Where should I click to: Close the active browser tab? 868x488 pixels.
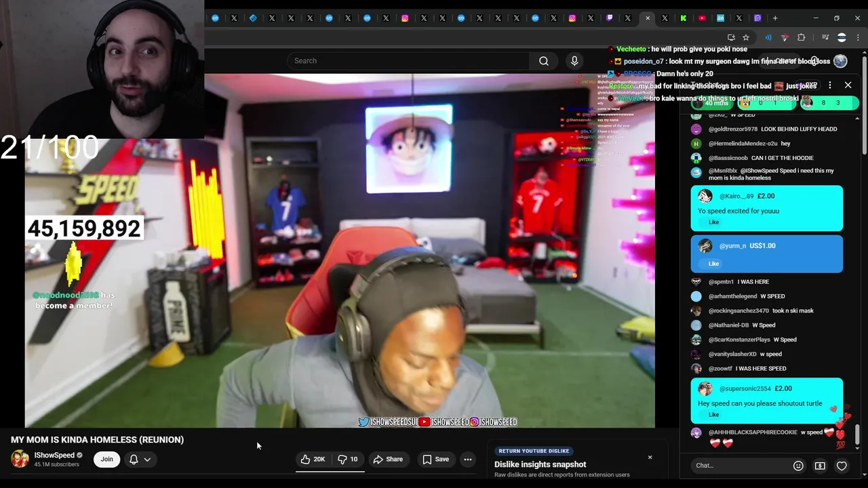coord(648,18)
